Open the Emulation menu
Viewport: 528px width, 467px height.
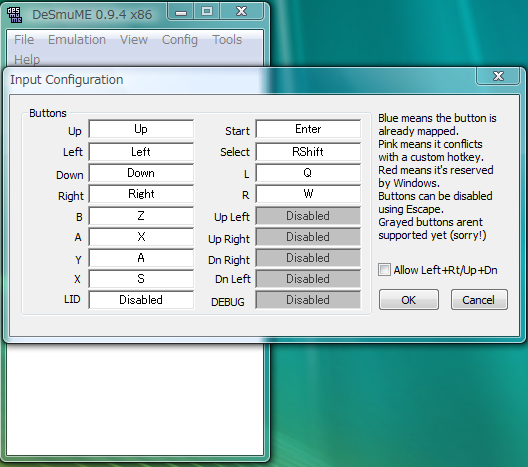[x=77, y=40]
